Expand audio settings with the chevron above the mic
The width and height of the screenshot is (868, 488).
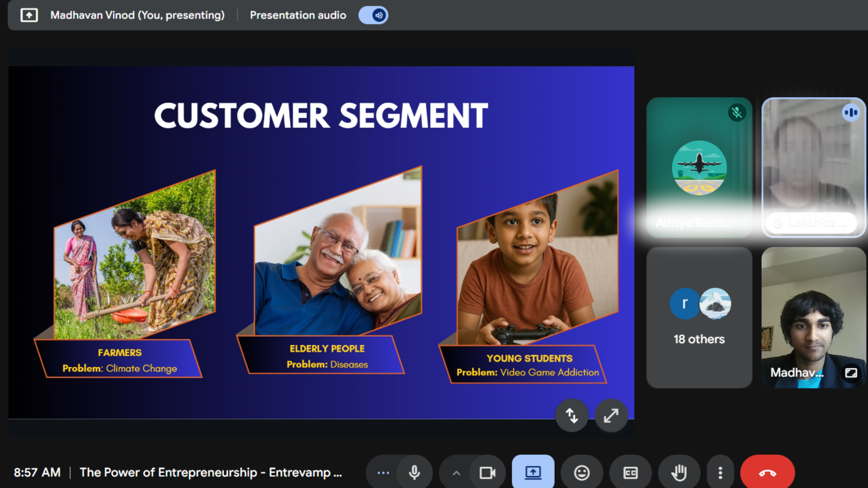pos(455,472)
